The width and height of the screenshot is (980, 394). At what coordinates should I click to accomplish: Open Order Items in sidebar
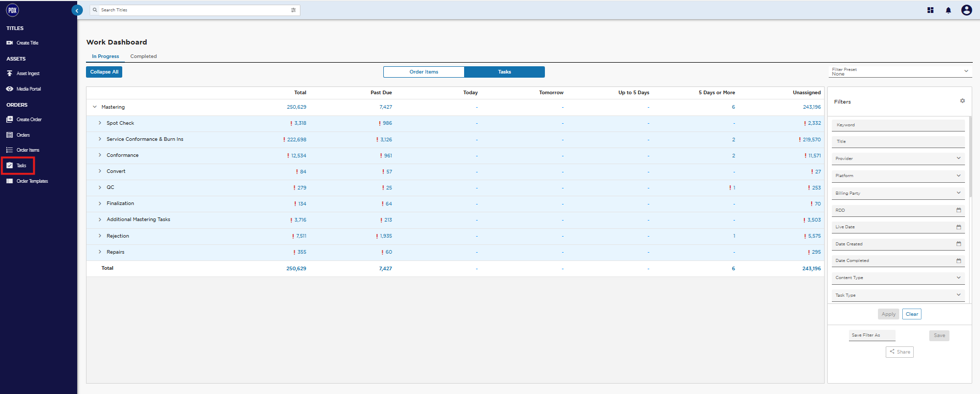coord(23,150)
